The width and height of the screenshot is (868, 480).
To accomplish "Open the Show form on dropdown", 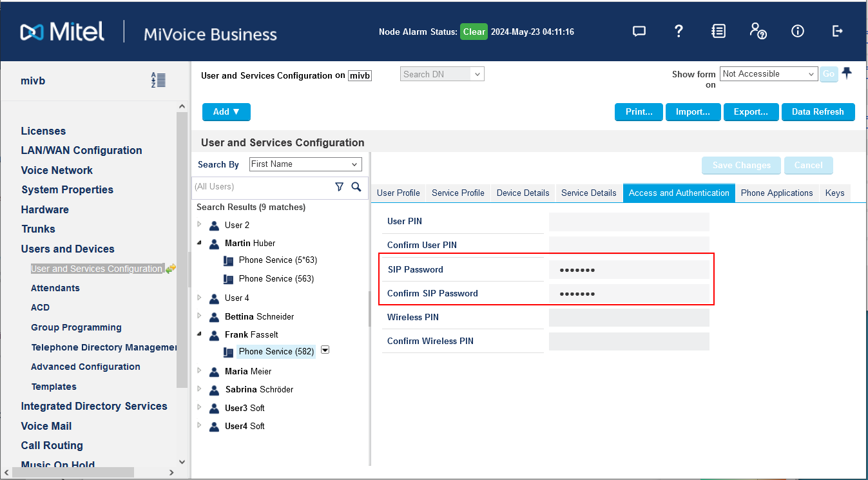I will 769,74.
